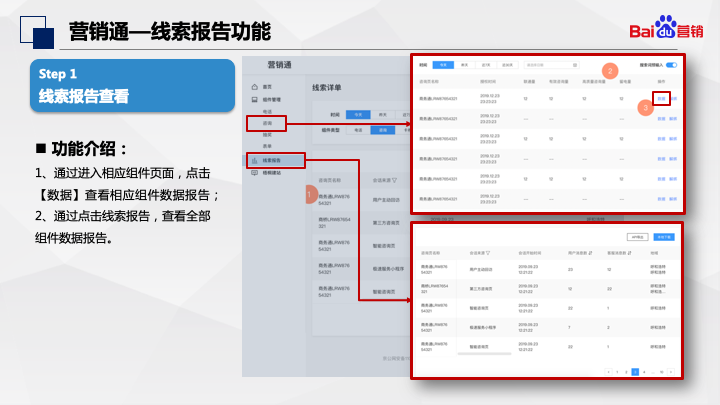Click the filter funnel in bottom panel header
The image size is (720, 405).
[488, 253]
